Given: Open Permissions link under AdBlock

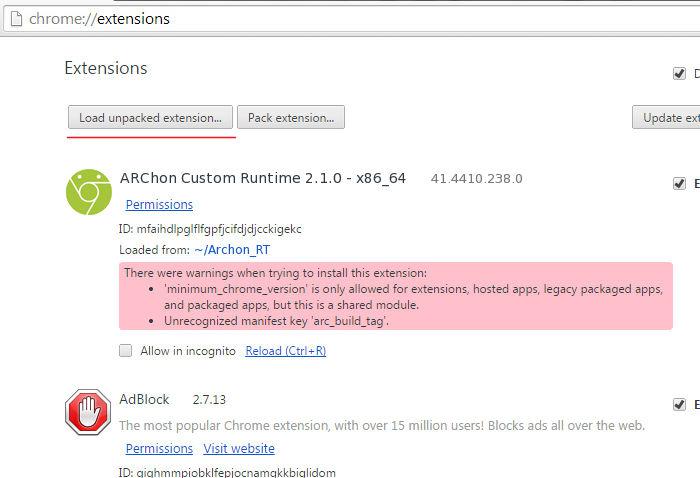Looking at the screenshot, I should pos(159,448).
